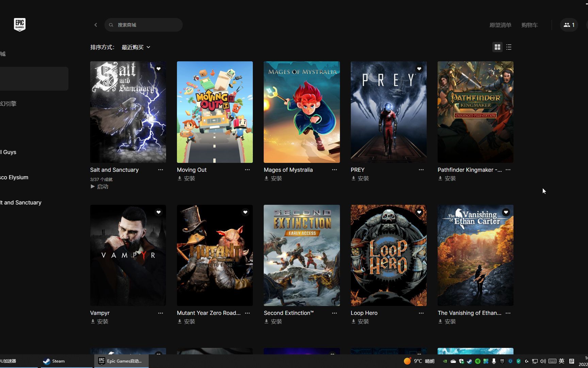
Task: Focus the store search field
Action: [x=144, y=25]
